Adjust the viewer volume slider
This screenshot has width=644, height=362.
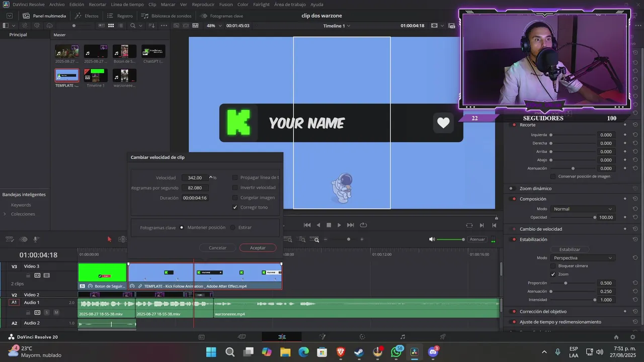(463, 239)
